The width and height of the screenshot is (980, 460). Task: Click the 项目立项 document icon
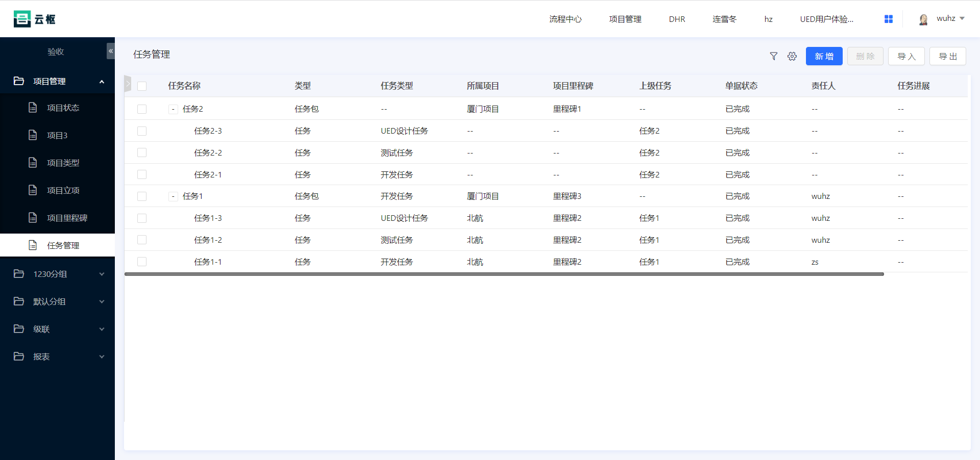pyautogui.click(x=33, y=190)
